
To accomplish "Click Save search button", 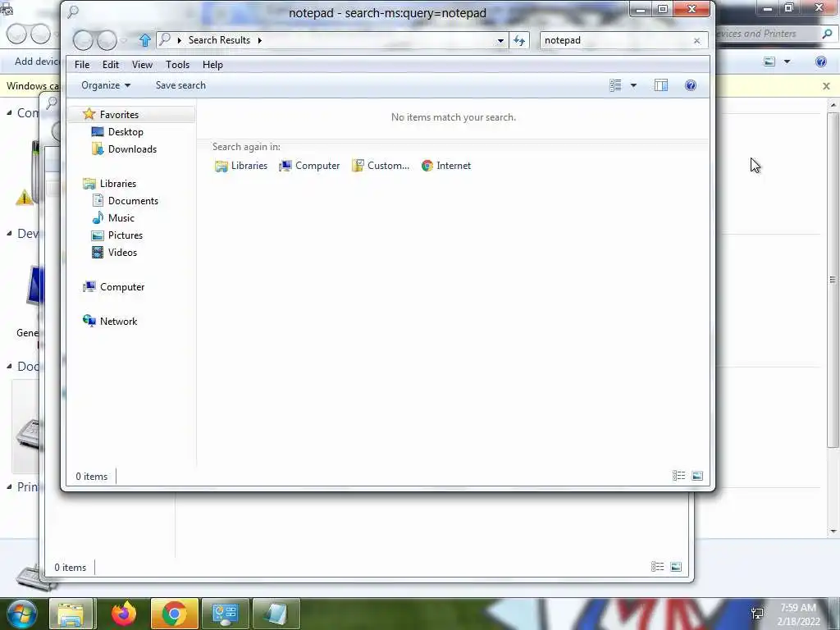I will click(x=180, y=85).
